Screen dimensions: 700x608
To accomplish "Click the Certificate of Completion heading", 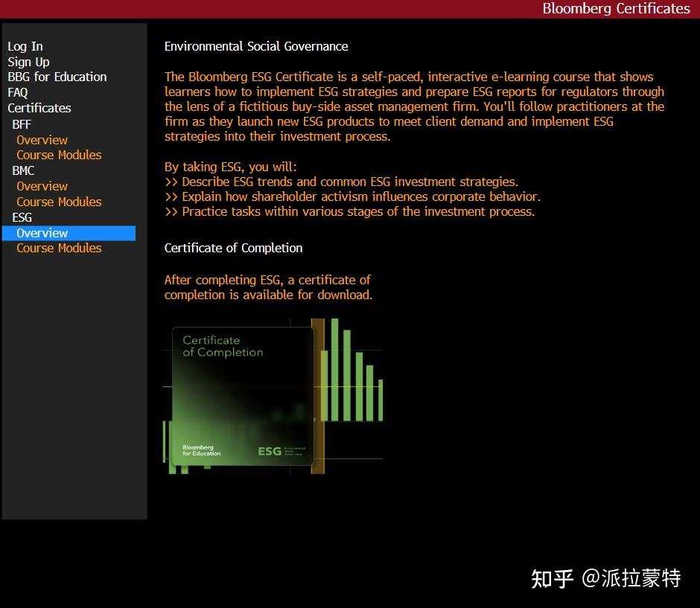I will point(234,248).
